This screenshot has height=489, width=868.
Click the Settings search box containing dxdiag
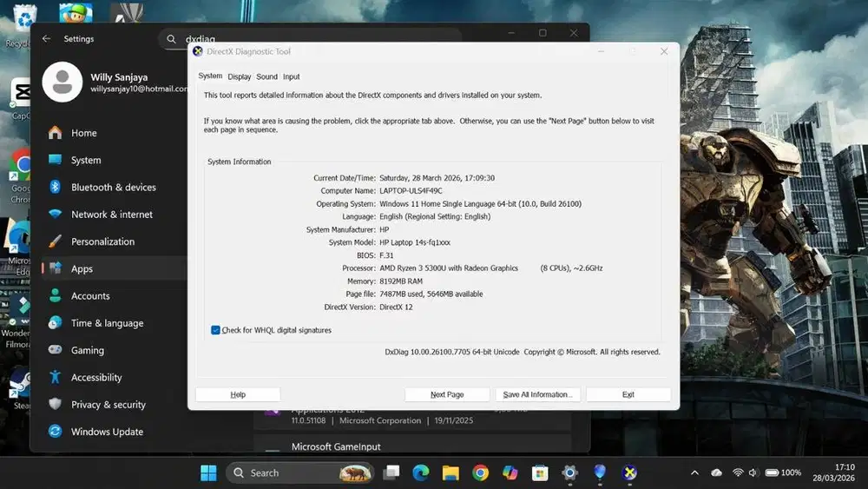click(x=310, y=39)
